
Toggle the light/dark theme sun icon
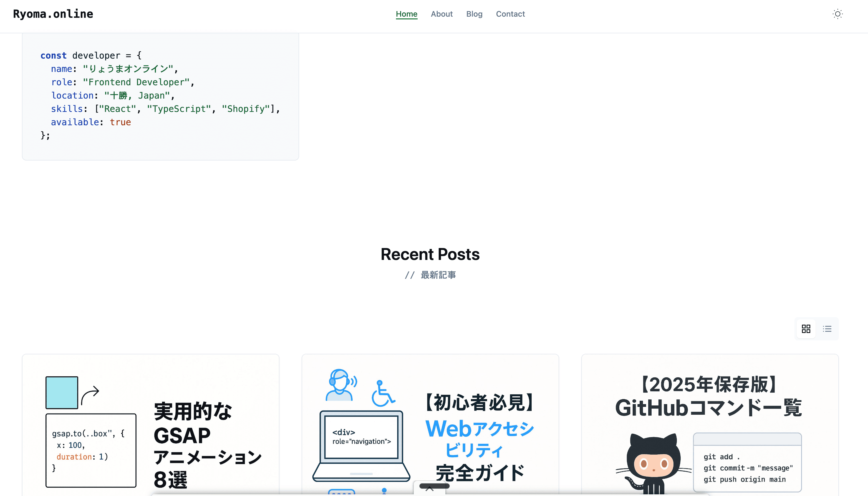pyautogui.click(x=837, y=14)
